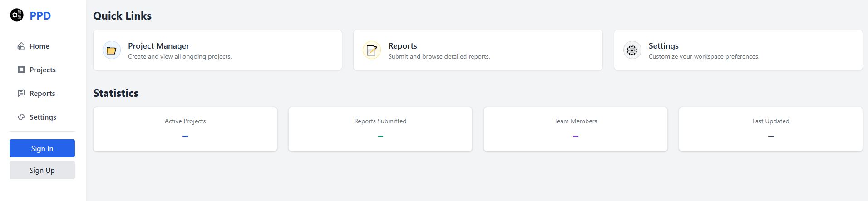
Task: Click the PPD brand name link
Action: click(x=40, y=15)
